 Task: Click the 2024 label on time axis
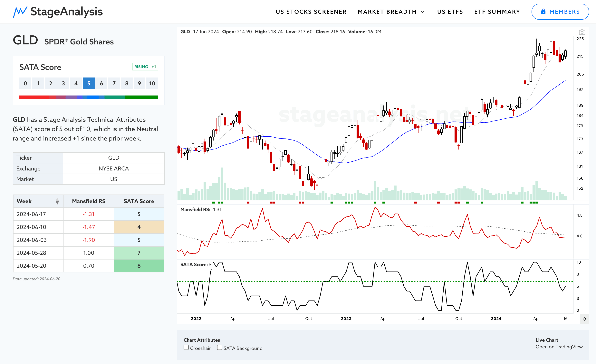(496, 319)
